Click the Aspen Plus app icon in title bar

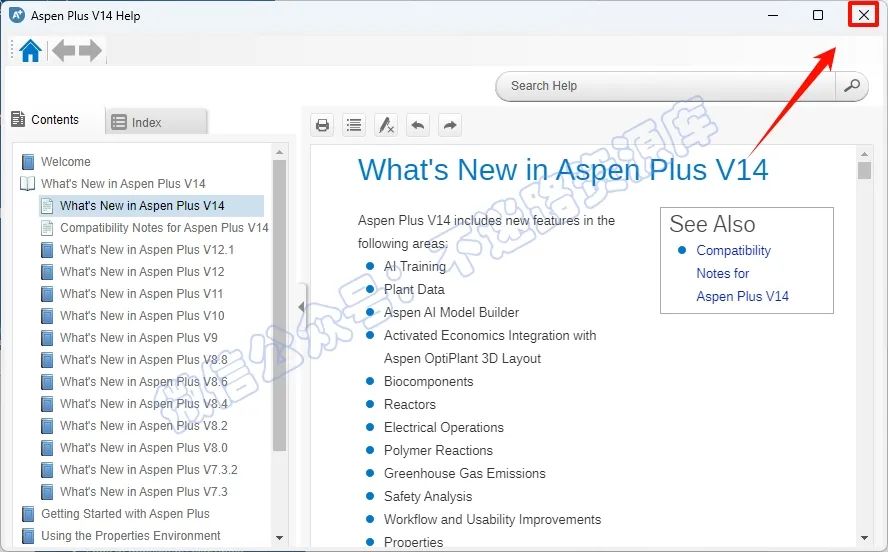(x=17, y=15)
